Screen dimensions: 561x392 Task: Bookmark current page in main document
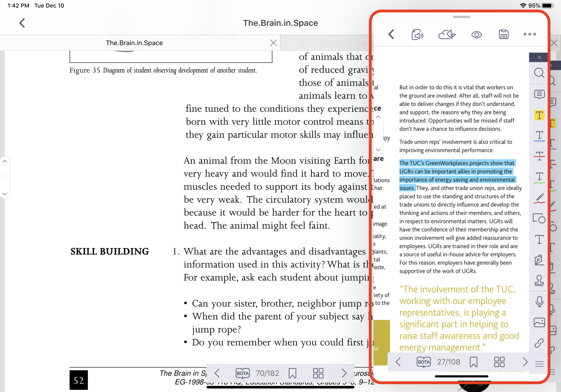coord(292,373)
